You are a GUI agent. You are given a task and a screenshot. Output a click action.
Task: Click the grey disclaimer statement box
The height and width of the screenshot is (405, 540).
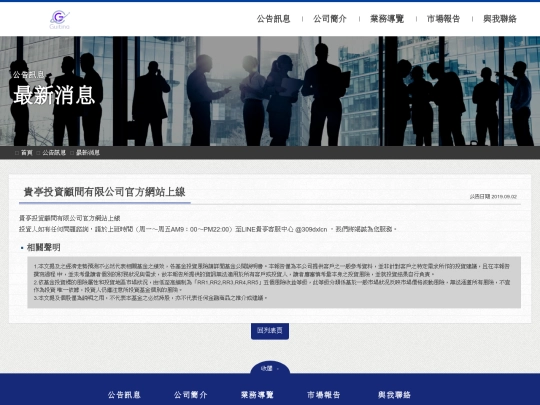point(274,282)
